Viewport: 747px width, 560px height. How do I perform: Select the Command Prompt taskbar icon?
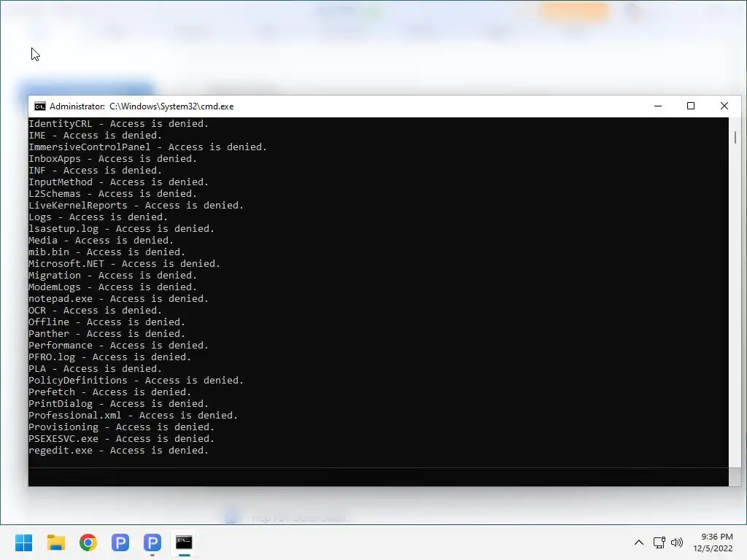pyautogui.click(x=184, y=542)
